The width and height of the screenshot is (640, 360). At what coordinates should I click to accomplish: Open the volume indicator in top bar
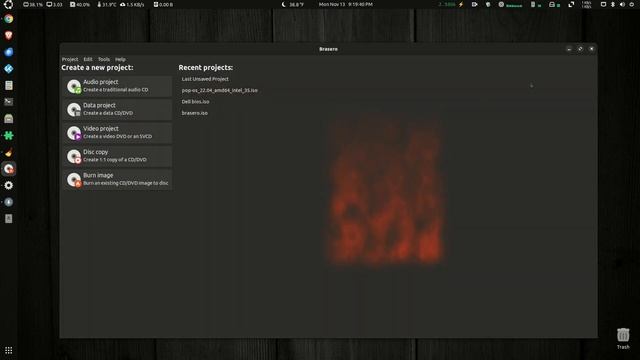(622, 4)
